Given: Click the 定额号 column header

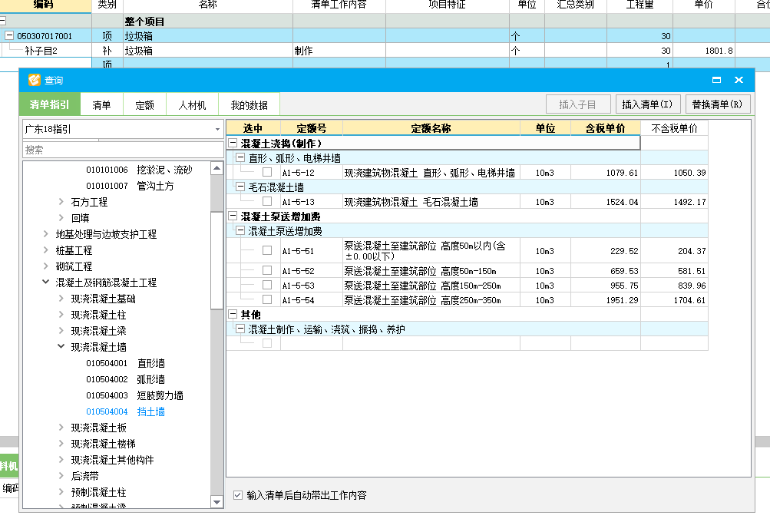Looking at the screenshot, I should (x=312, y=128).
